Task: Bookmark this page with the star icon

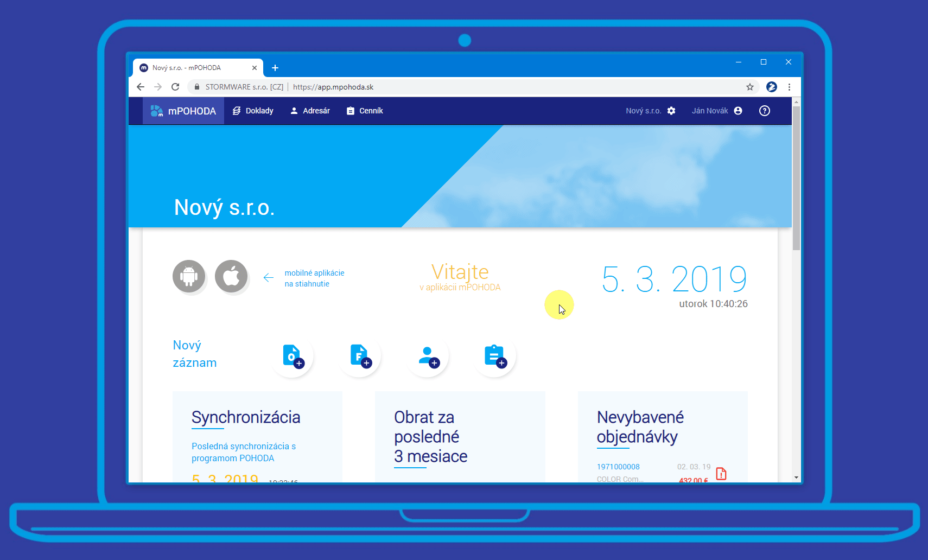Action: click(750, 87)
